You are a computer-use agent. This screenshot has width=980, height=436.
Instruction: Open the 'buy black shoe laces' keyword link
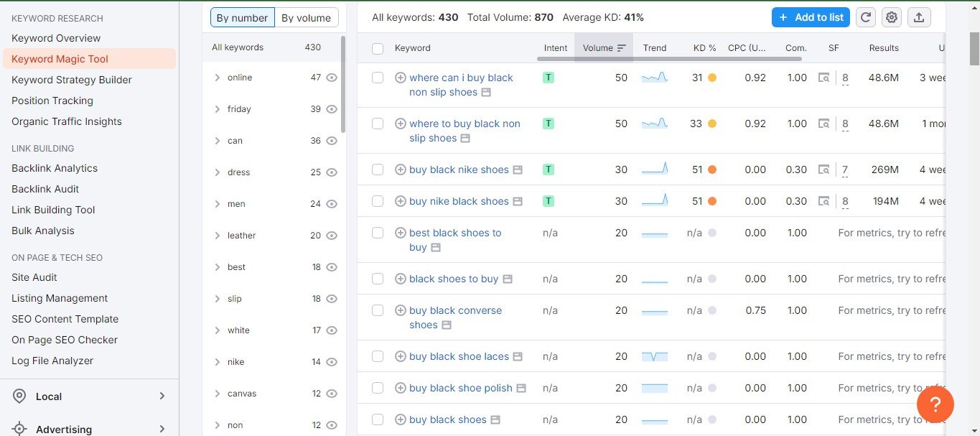pyautogui.click(x=459, y=356)
